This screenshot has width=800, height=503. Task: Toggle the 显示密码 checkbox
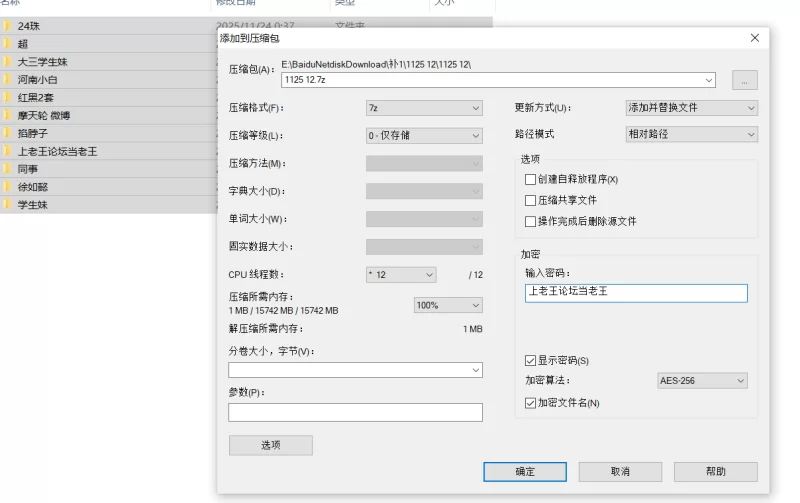[x=531, y=360]
